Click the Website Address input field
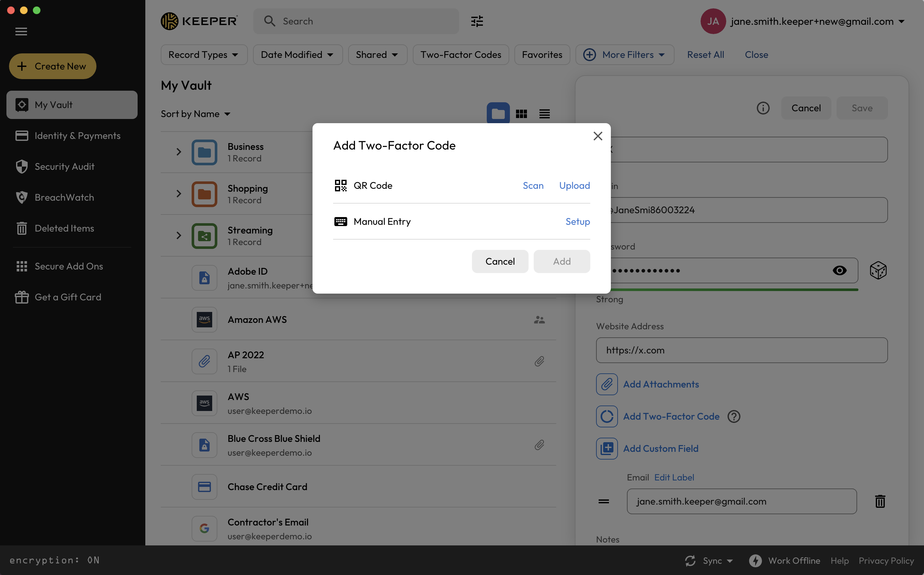This screenshot has width=924, height=575. [x=741, y=350]
